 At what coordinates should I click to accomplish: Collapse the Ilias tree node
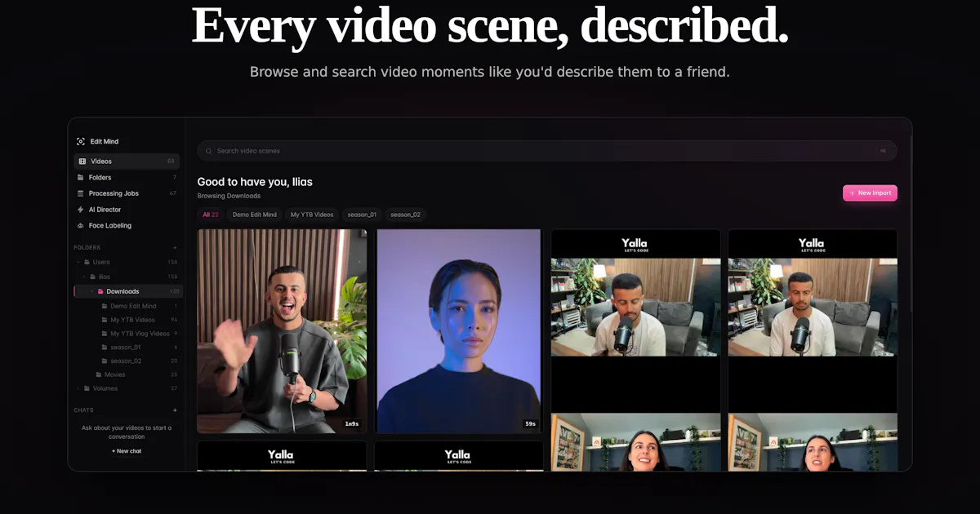pos(85,277)
